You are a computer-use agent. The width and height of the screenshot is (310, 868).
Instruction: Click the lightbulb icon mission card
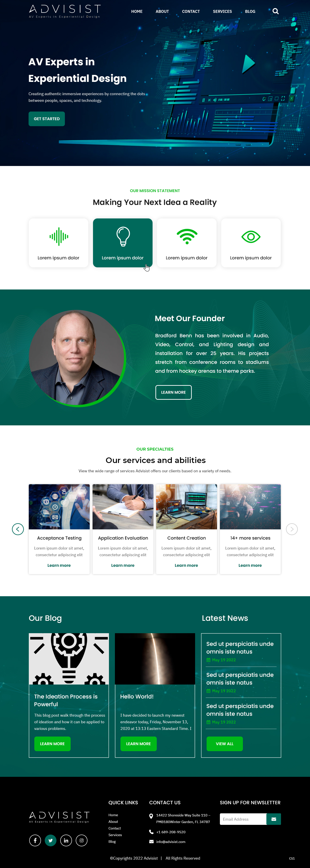(x=123, y=243)
